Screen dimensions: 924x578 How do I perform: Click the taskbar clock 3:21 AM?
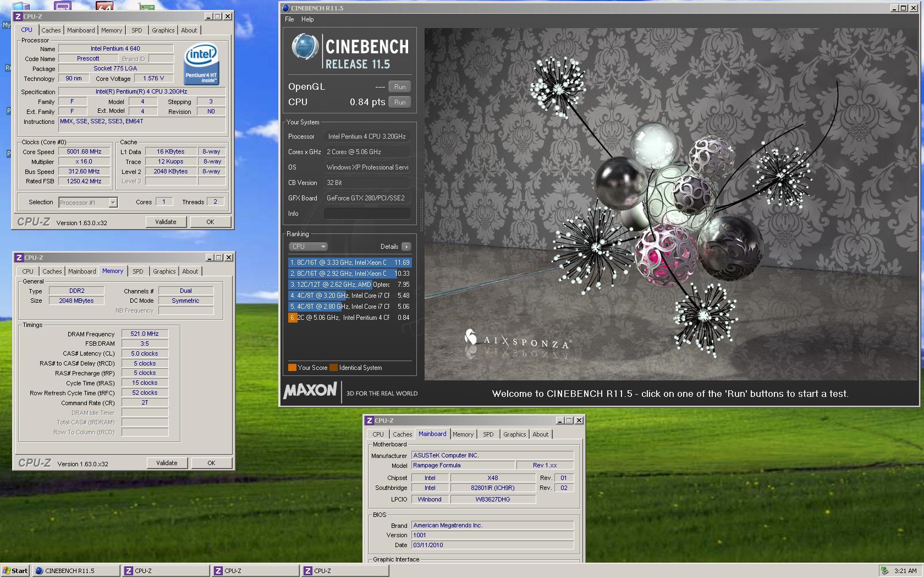coord(905,571)
